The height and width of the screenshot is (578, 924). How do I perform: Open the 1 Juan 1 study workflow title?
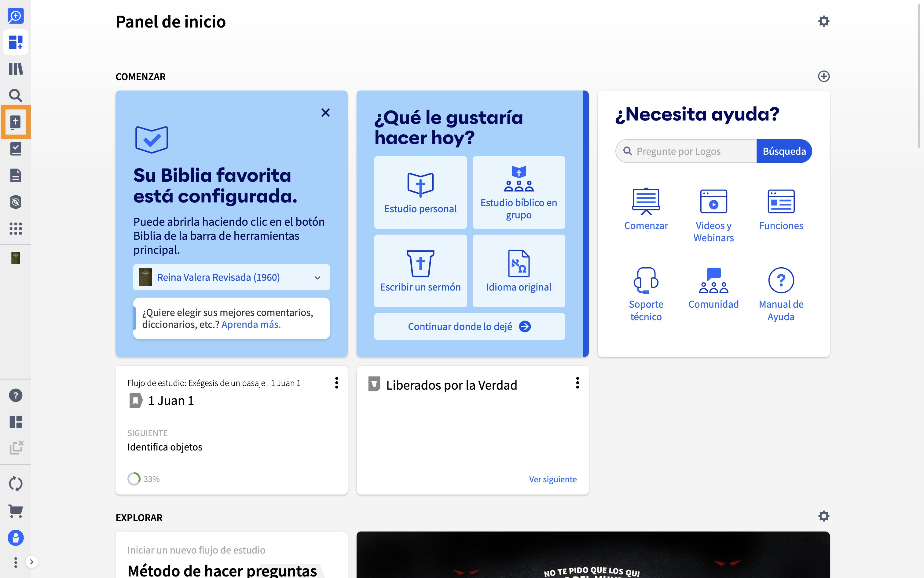(x=171, y=400)
